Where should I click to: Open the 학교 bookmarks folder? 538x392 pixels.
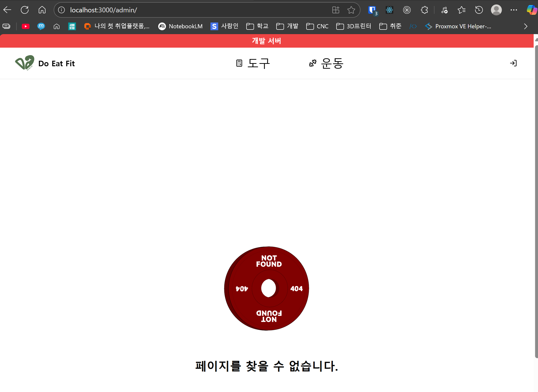(257, 26)
